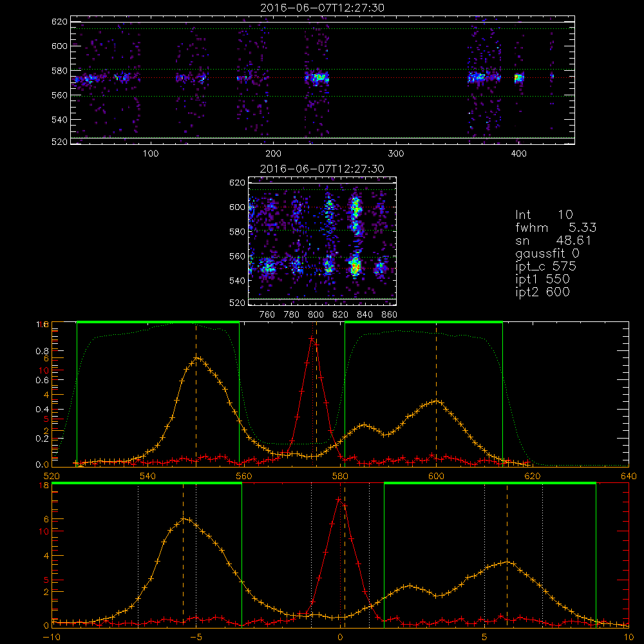Image resolution: width=644 pixels, height=644 pixels.
Task: Click x-axis label "200" under the top spectrogram
Action: pos(273,154)
